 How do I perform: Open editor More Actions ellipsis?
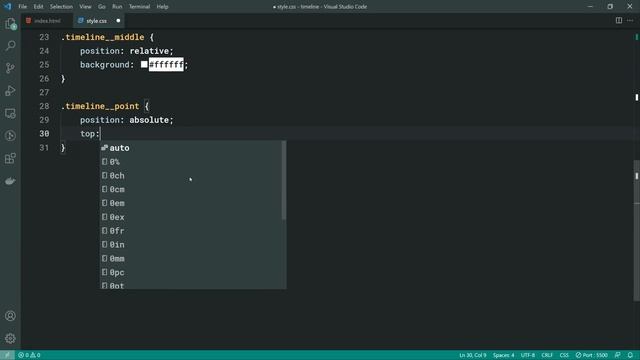630,20
